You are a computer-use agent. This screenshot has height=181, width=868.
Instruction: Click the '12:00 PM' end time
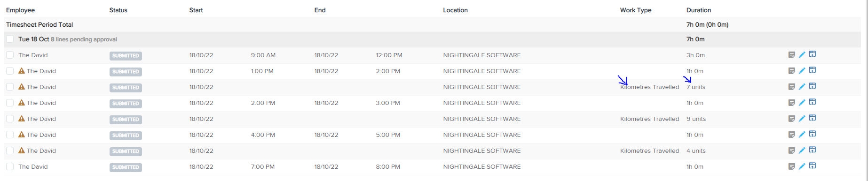(x=389, y=55)
